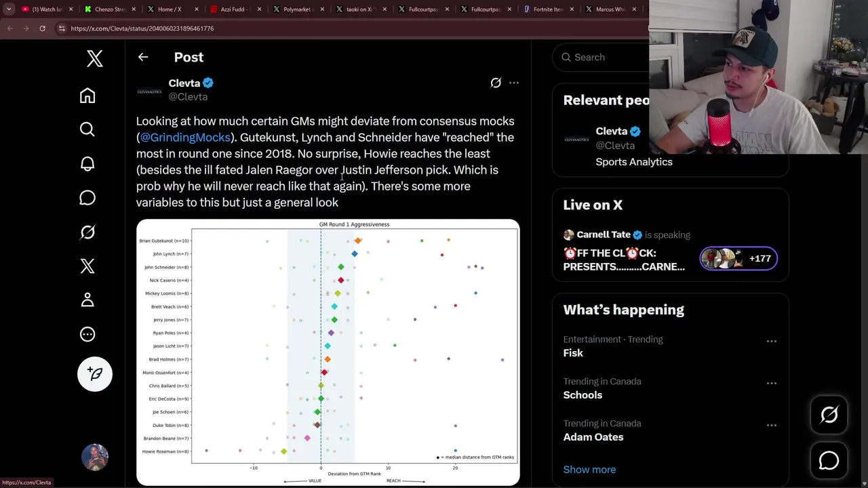The image size is (868, 488).
Task: Click the browser back arrow
Action: pos(9,28)
